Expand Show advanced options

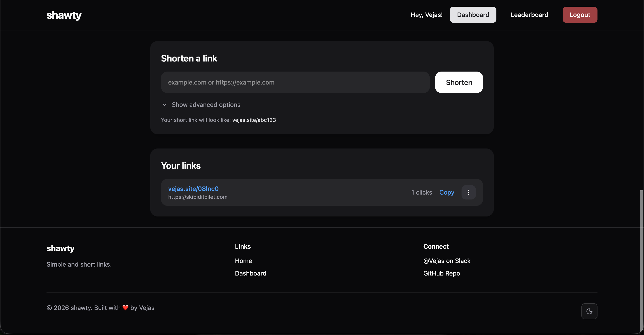coord(206,105)
